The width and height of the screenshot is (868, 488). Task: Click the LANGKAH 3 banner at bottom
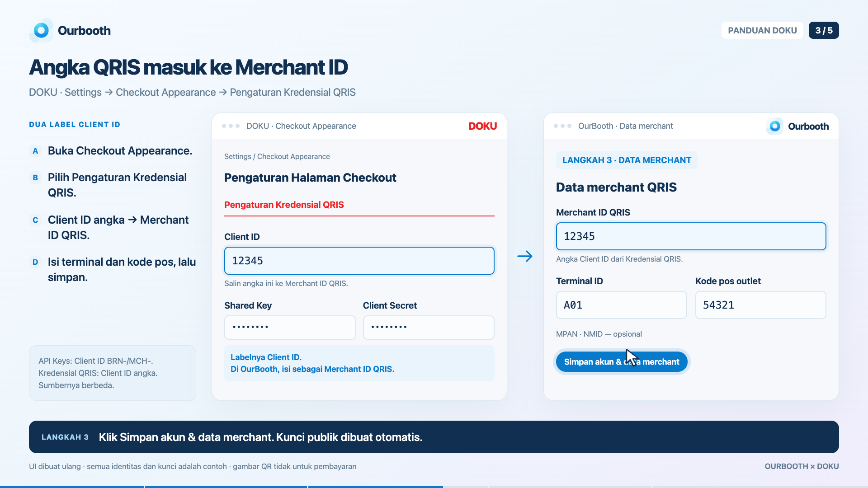click(x=434, y=437)
